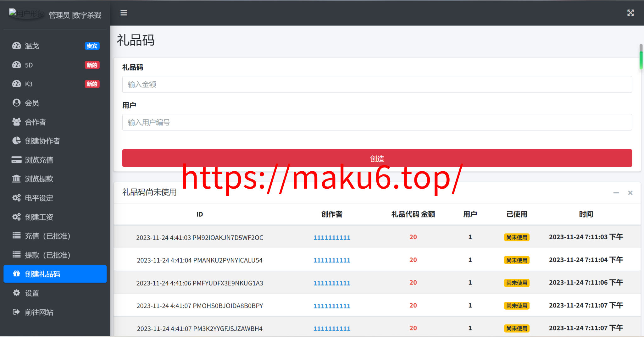The image size is (644, 337).
Task: Click the 已使用 column header
Action: coord(517,214)
